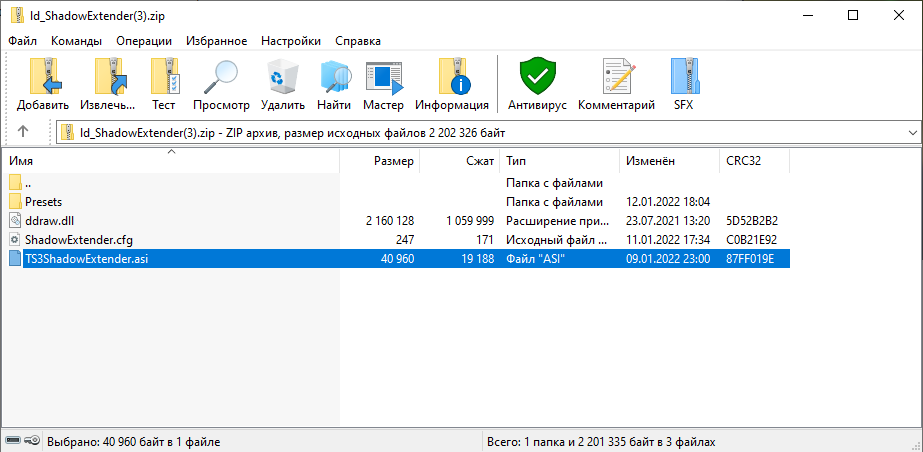923x452 pixels.
Task: Open the Команды menu
Action: click(77, 41)
